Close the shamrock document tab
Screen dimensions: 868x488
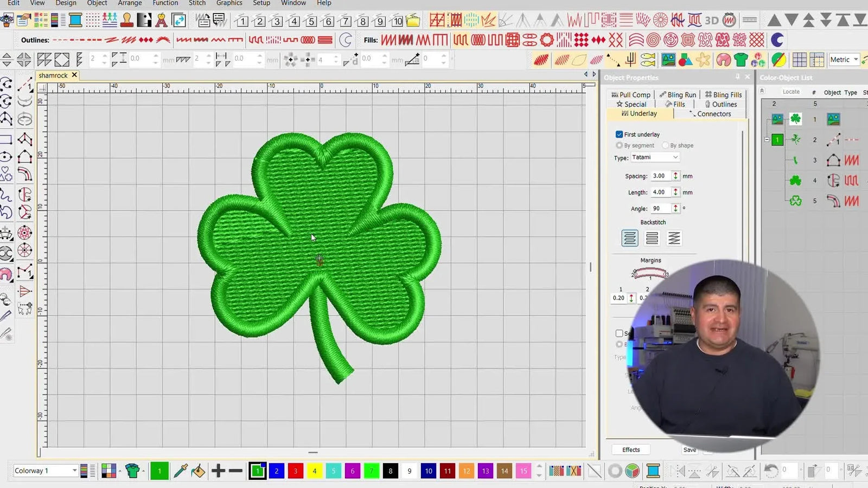[74, 75]
